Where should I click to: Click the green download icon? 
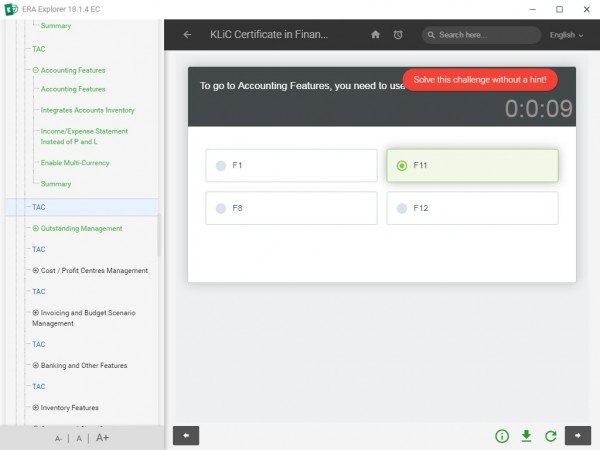pos(526,436)
